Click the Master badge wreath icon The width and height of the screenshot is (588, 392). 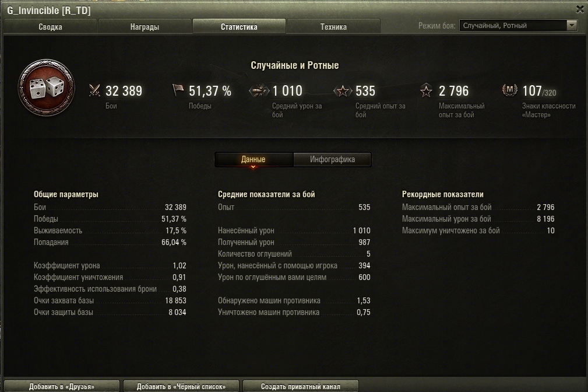[510, 90]
